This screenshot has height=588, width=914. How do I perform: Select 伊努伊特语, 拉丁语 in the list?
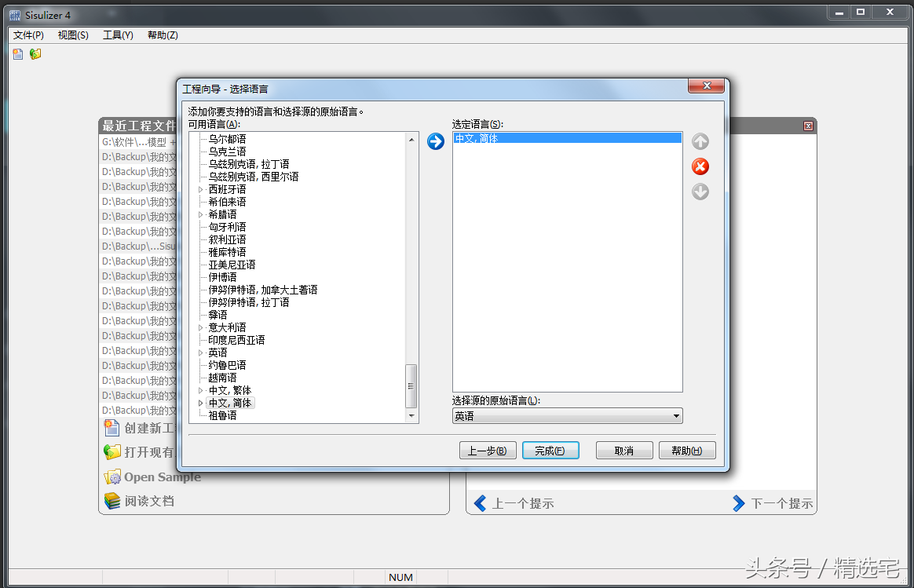pyautogui.click(x=249, y=302)
